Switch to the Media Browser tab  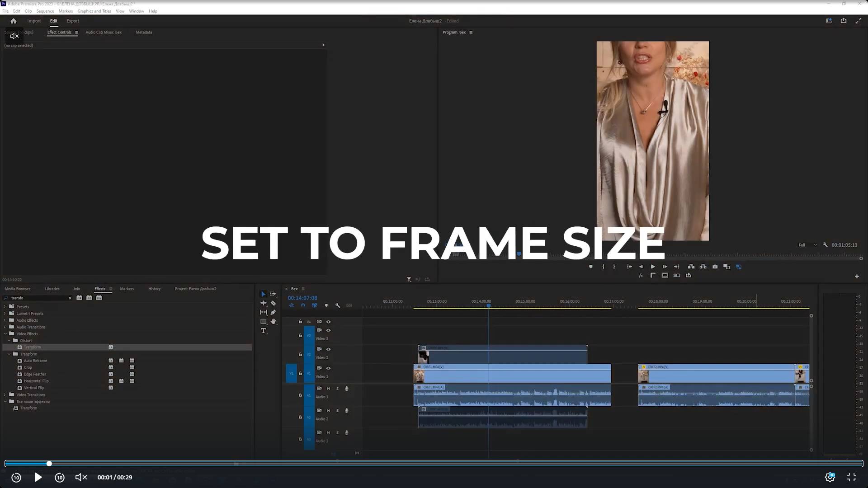(17, 289)
